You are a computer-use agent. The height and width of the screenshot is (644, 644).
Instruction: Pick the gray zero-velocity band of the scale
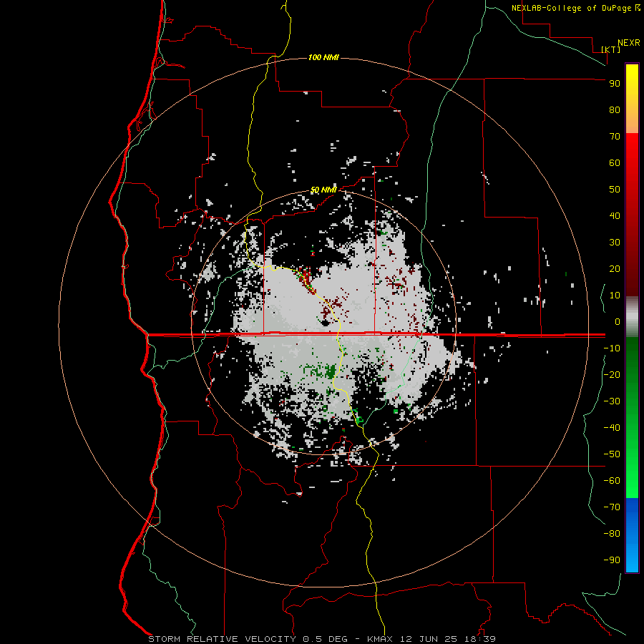[632, 317]
